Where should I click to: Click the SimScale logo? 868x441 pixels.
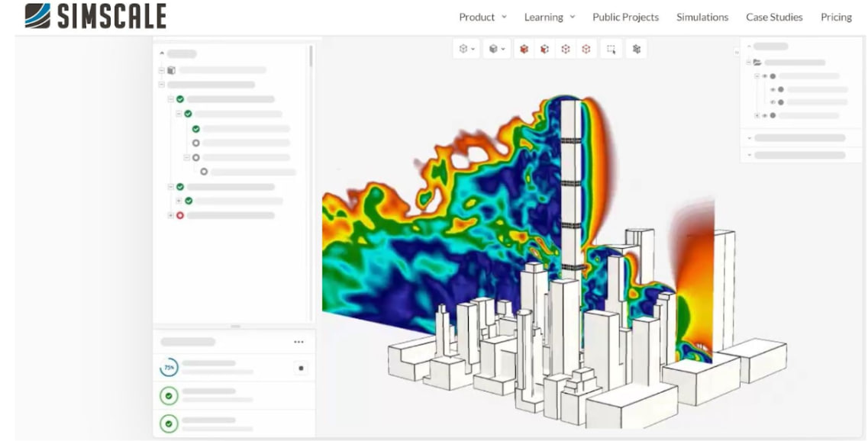pos(95,16)
